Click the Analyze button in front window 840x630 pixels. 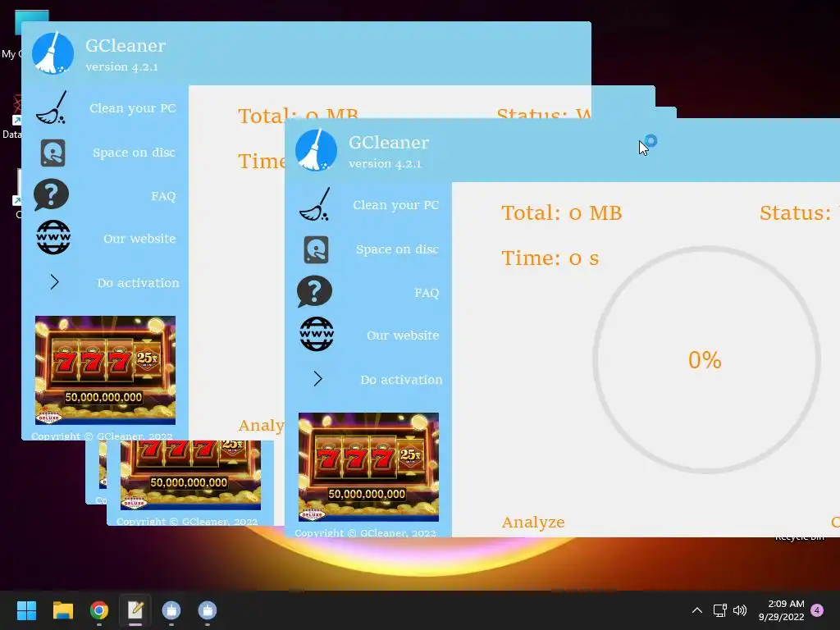pyautogui.click(x=533, y=522)
